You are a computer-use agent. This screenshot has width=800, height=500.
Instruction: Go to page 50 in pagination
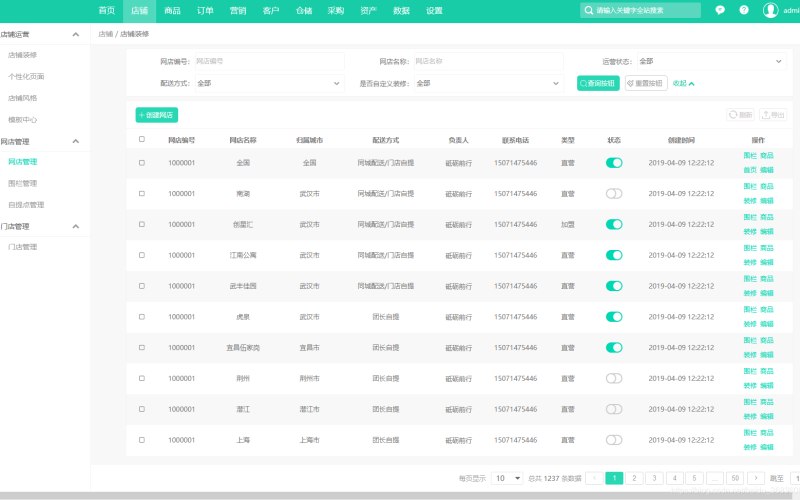click(735, 478)
